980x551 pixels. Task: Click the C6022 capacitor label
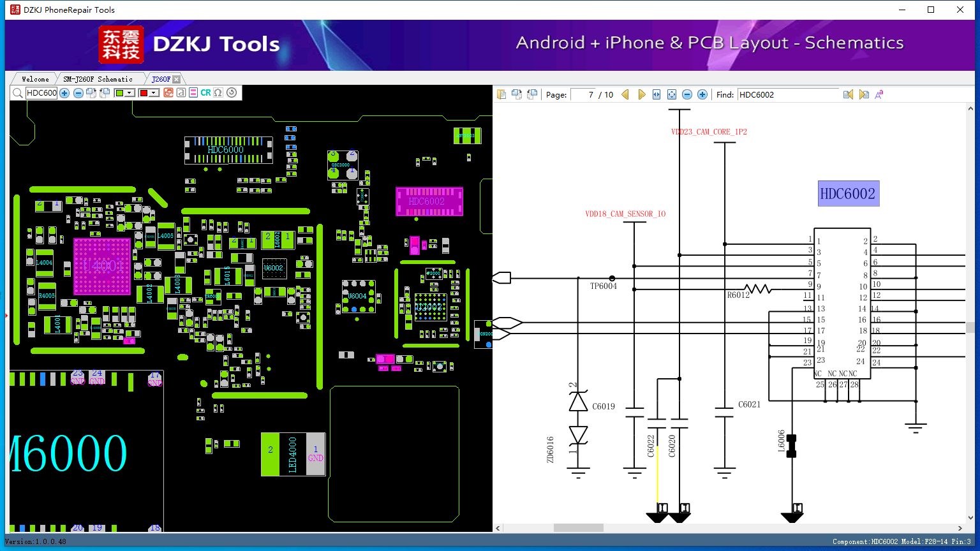pyautogui.click(x=651, y=446)
